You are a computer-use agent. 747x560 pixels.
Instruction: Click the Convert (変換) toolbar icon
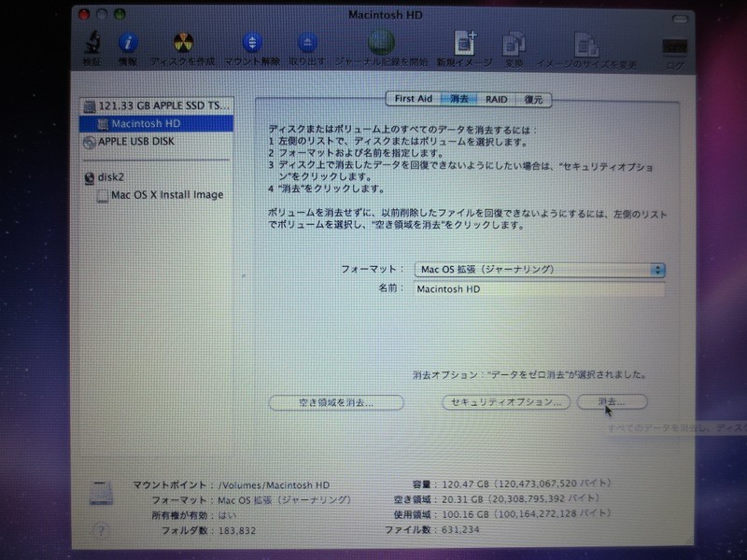click(514, 44)
